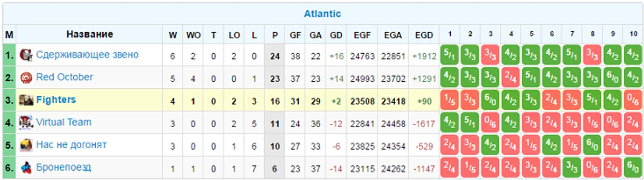Click the Бронепоезд team logo icon
This screenshot has height=180, width=644.
click(x=26, y=168)
